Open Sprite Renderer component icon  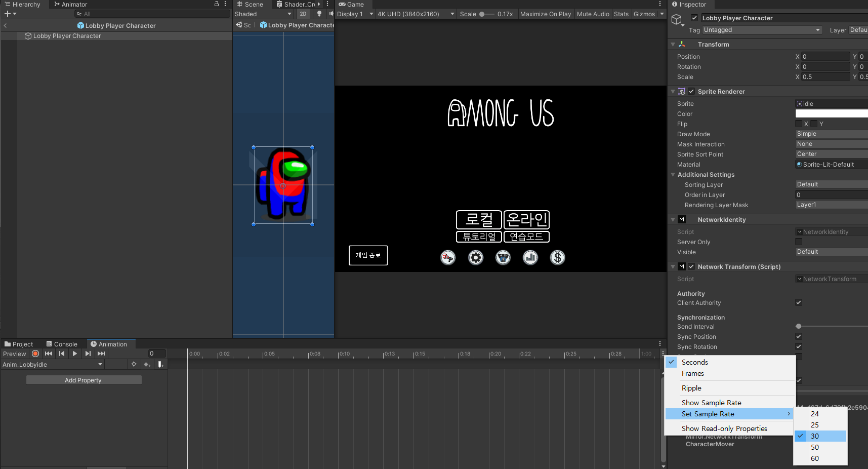682,92
